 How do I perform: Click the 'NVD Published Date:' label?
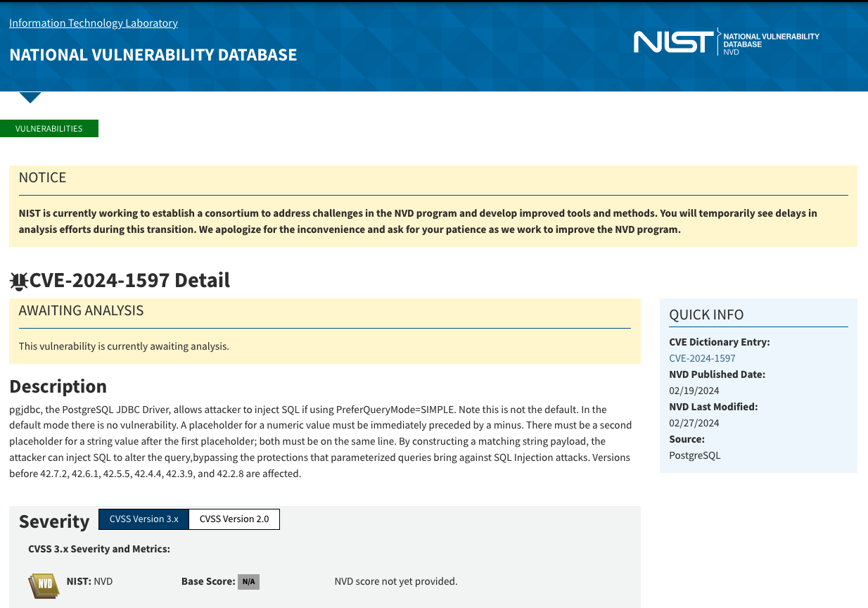pos(717,374)
